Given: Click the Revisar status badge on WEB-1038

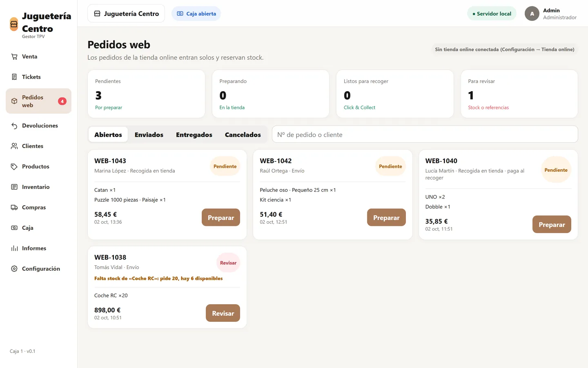Looking at the screenshot, I should click(228, 263).
